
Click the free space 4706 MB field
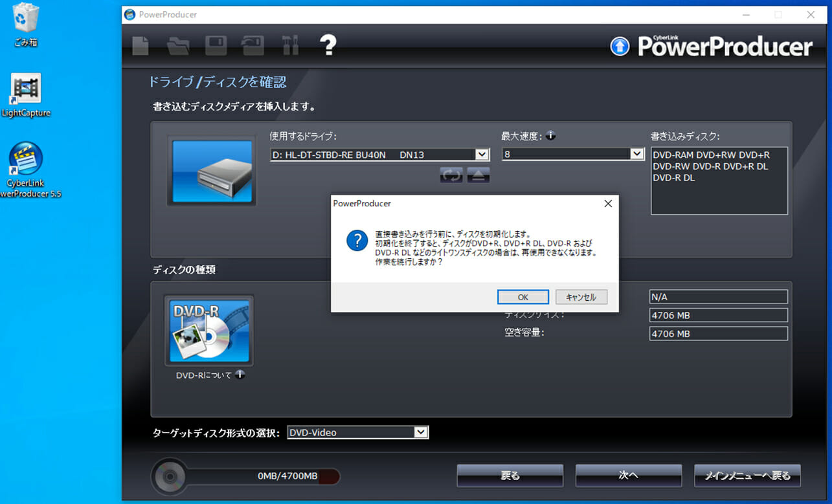[x=719, y=334]
